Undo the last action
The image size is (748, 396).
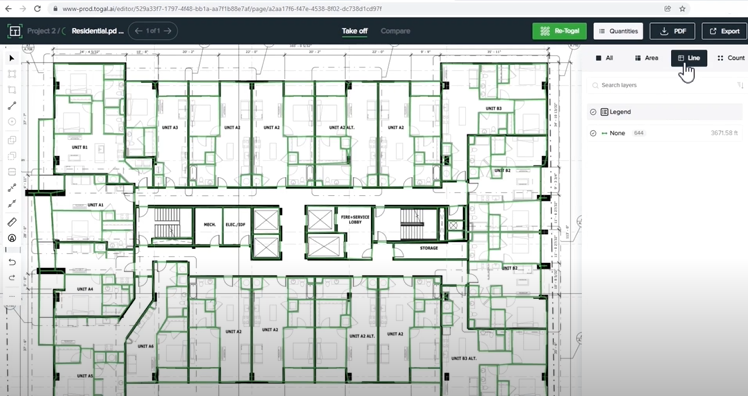(12, 262)
